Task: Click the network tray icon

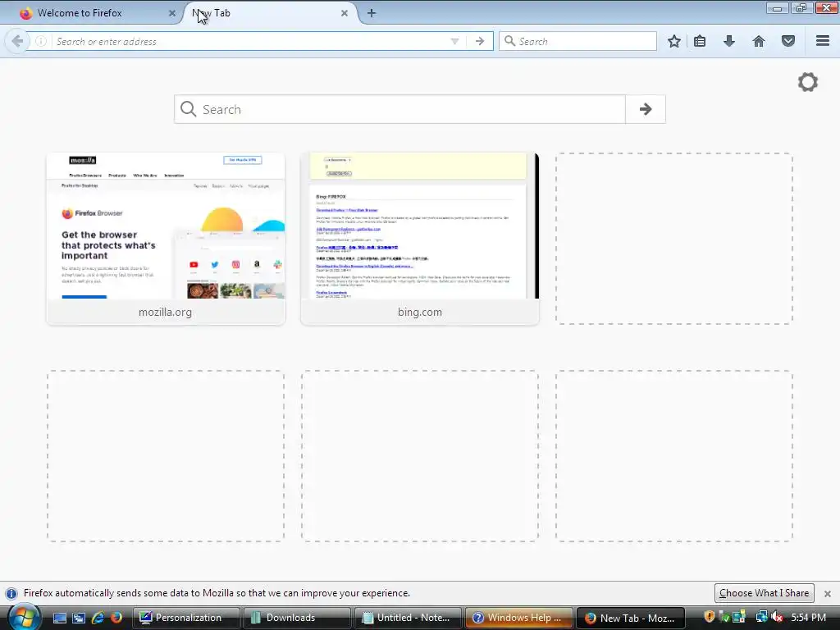Action: point(761,617)
